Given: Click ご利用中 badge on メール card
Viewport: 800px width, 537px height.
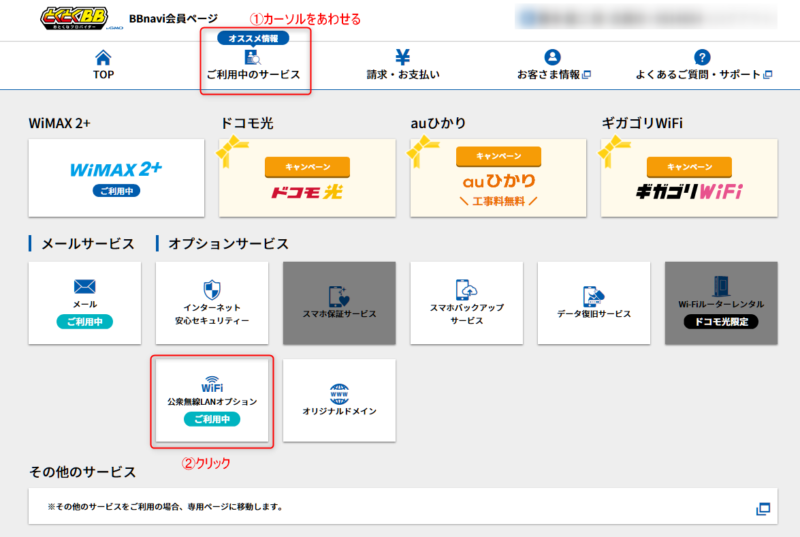Looking at the screenshot, I should click(x=85, y=322).
